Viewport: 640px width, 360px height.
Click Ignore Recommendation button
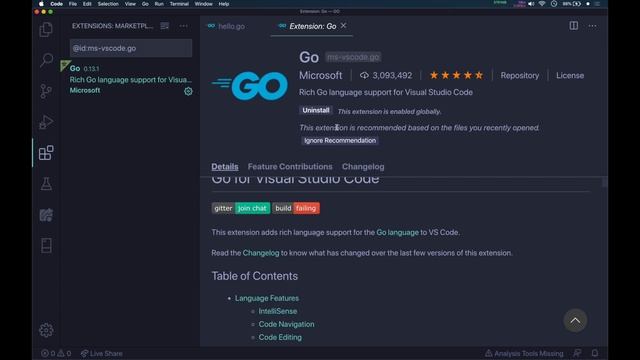(340, 140)
